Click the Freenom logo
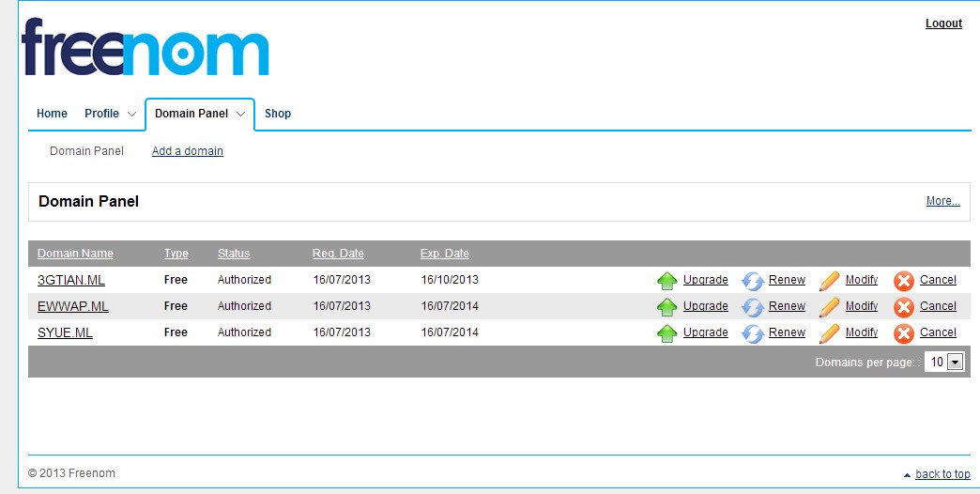 (x=145, y=47)
